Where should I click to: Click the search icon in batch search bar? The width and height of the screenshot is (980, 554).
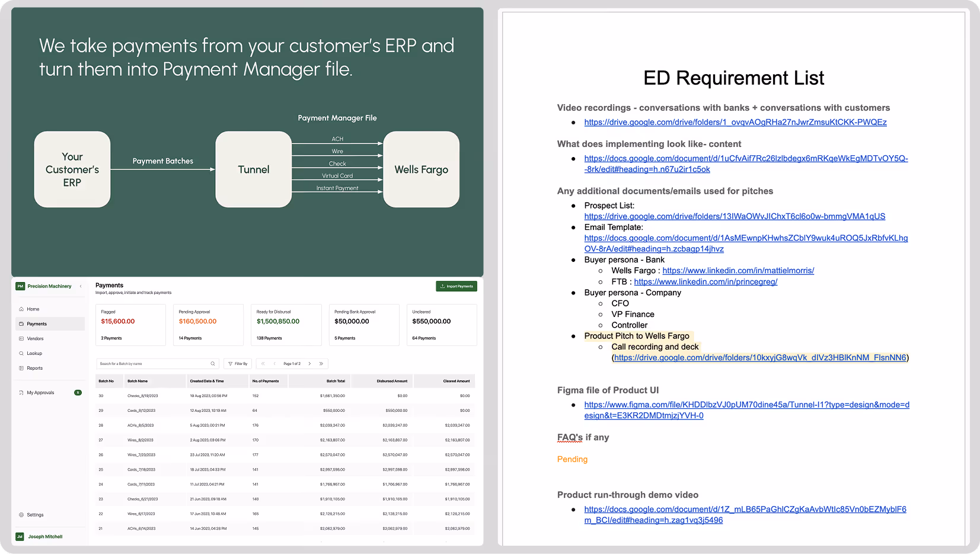point(212,364)
